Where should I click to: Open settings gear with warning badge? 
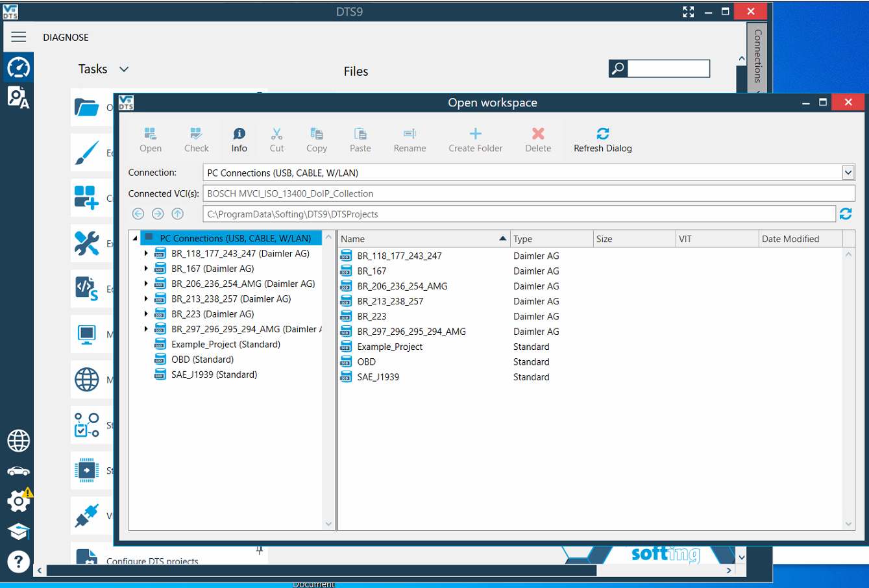click(19, 500)
